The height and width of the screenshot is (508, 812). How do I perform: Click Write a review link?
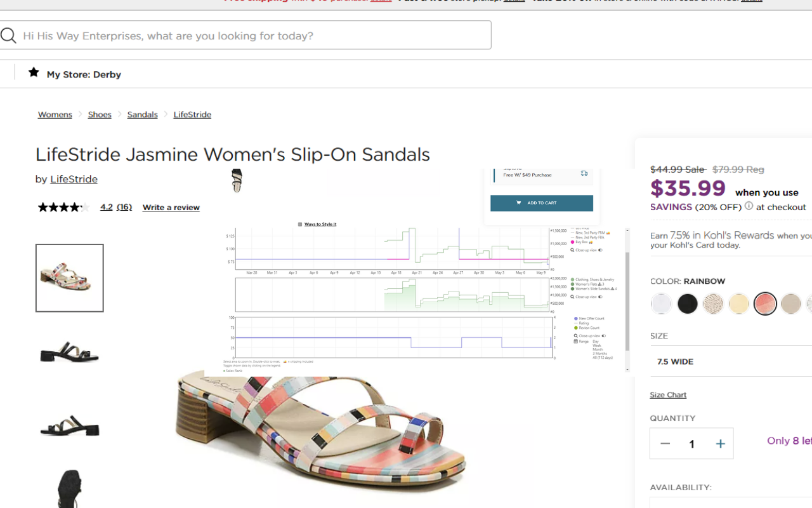tap(171, 208)
